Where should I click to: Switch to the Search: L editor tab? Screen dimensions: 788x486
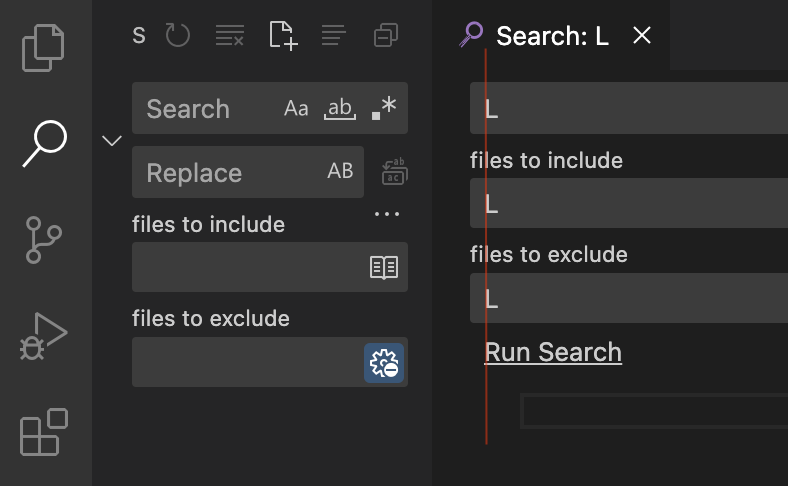pos(552,36)
